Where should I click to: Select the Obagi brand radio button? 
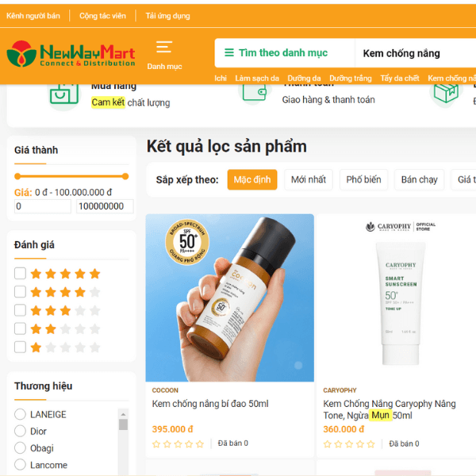(20, 447)
